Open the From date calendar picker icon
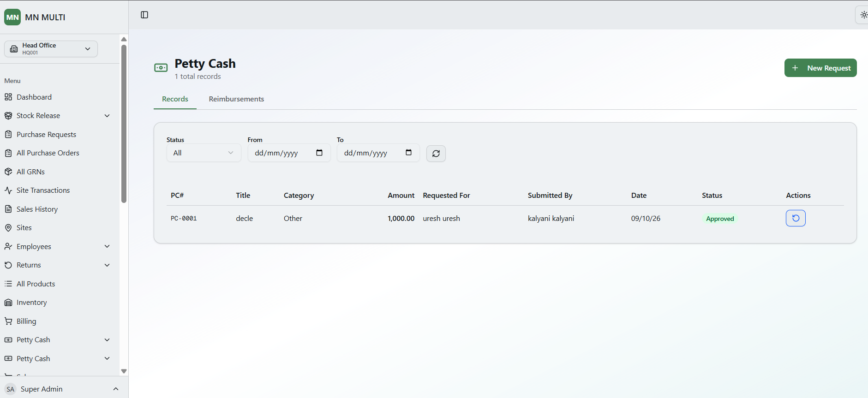The height and width of the screenshot is (398, 868). pyautogui.click(x=319, y=153)
